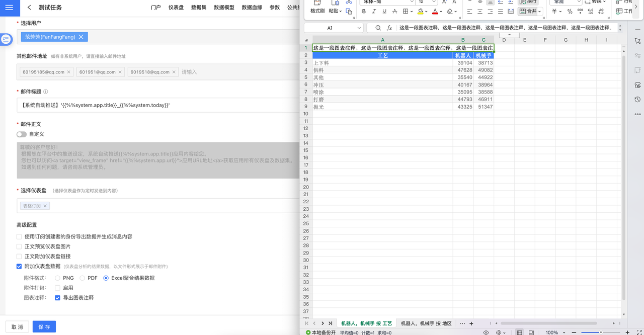Open the blue hamburger menu

click(10, 8)
